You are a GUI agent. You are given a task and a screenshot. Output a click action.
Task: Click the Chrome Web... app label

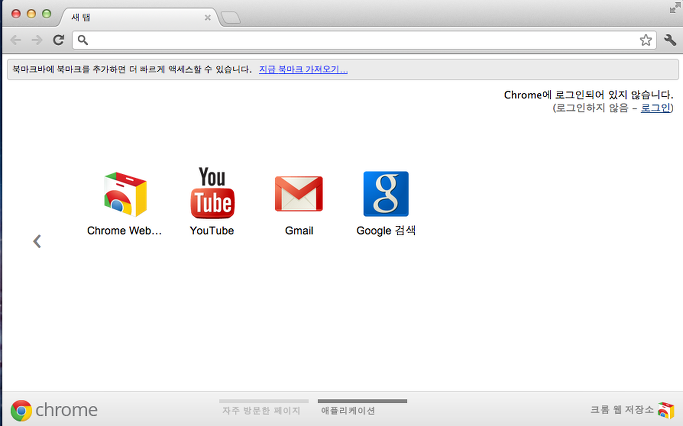125,230
